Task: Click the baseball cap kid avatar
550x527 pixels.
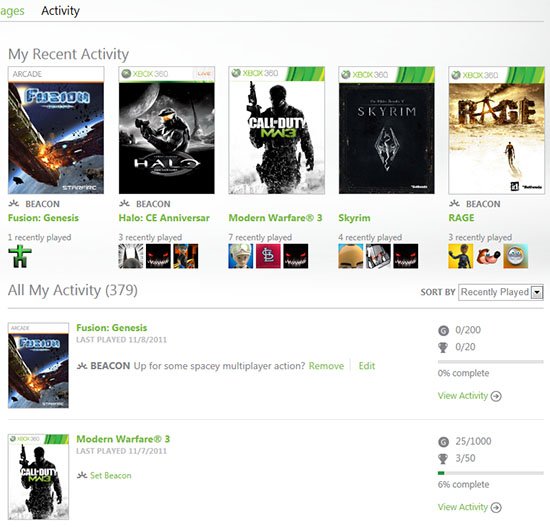Action: (x=241, y=256)
